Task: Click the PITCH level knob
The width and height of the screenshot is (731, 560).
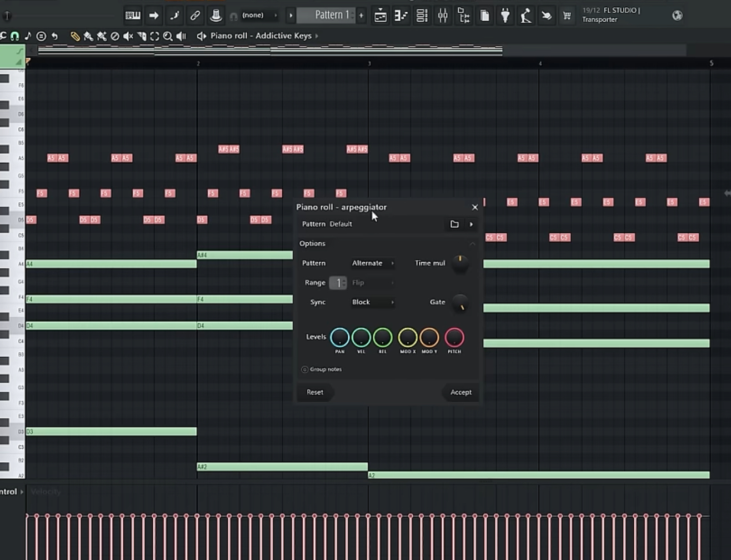Action: coord(454,337)
